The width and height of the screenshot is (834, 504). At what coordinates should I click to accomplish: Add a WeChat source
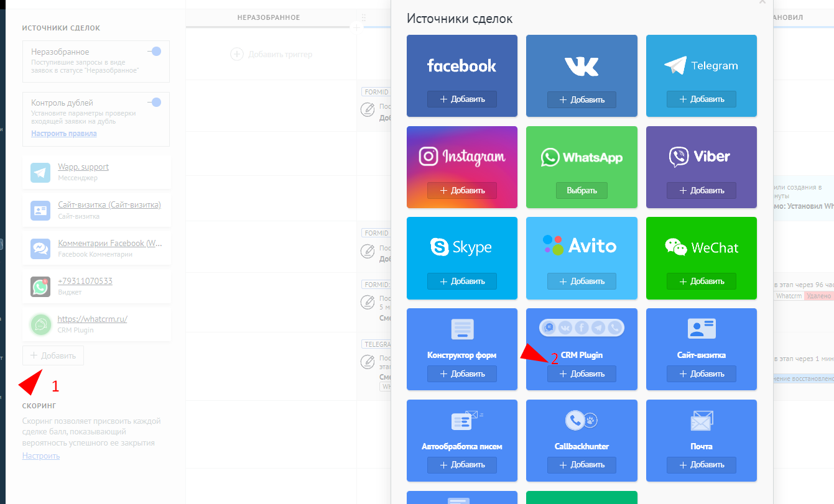tap(702, 282)
